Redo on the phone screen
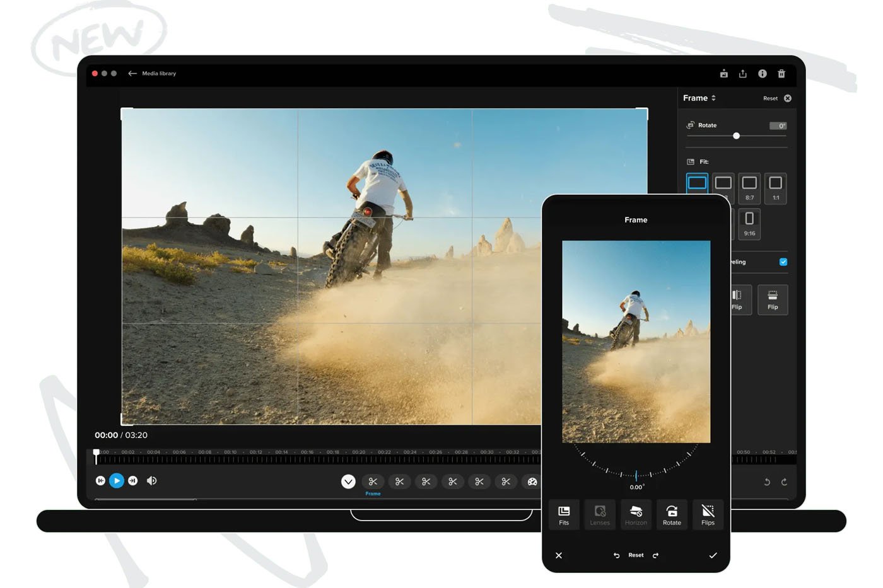The height and width of the screenshot is (588, 883). (x=655, y=555)
